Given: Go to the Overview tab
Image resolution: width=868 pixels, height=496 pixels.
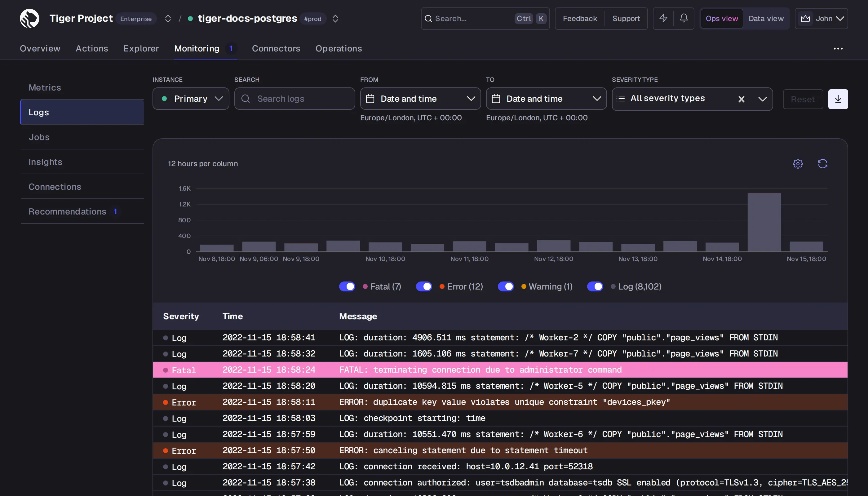Looking at the screenshot, I should (40, 48).
